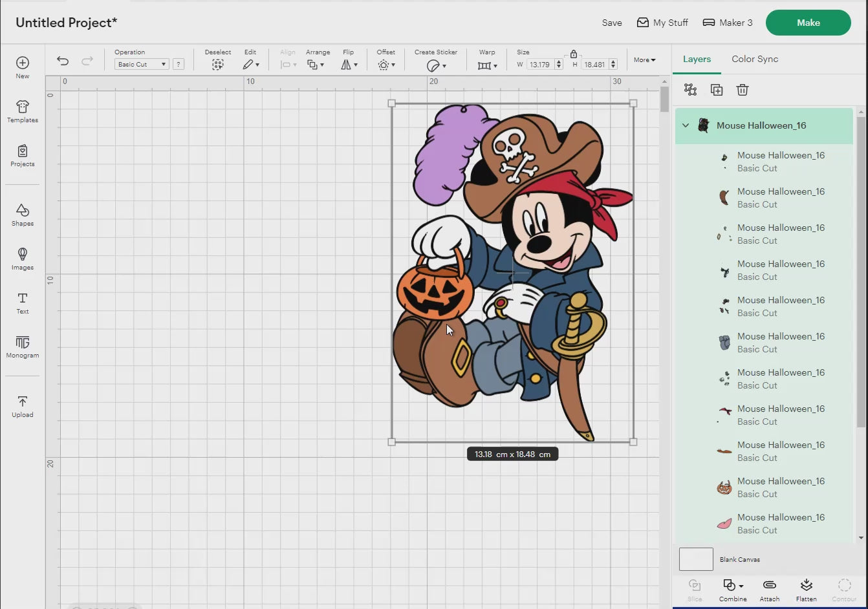Select the brown feather shape layer
868x609 pixels.
765,198
